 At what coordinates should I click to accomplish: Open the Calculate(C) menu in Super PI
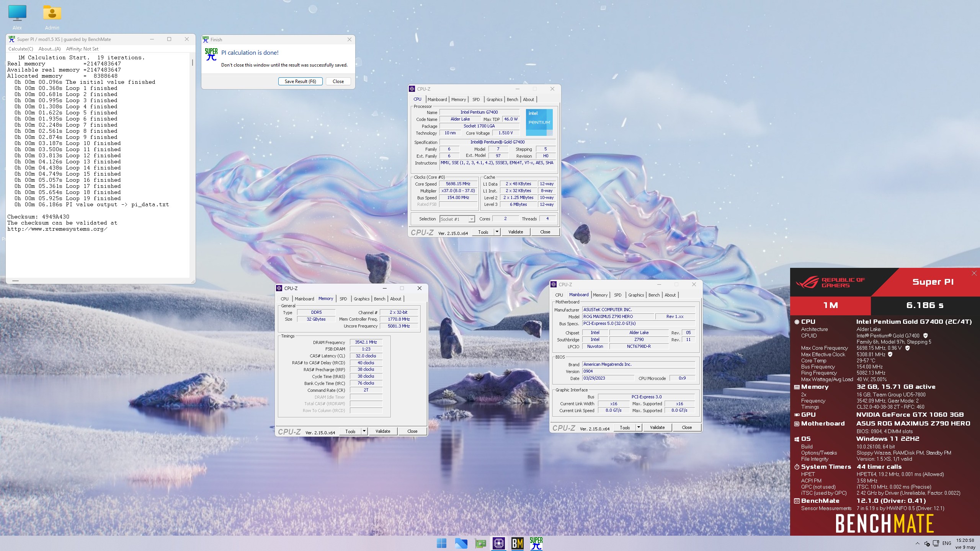click(21, 49)
